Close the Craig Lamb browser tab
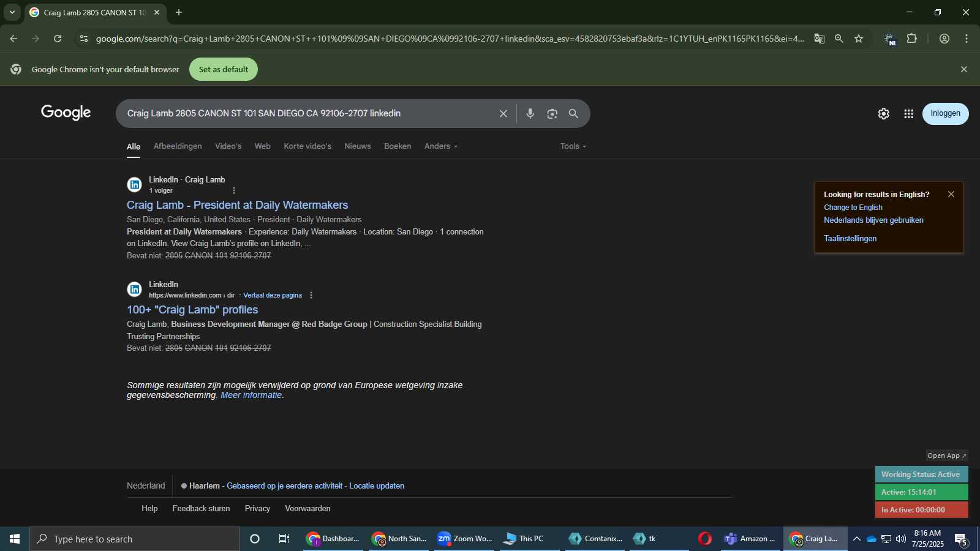This screenshot has width=980, height=551. [x=157, y=12]
